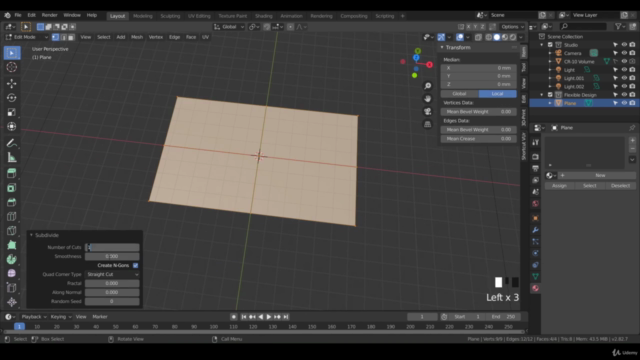Screen dimensions: 640x360
Task: Enable edge select mode
Action: click(x=63, y=37)
